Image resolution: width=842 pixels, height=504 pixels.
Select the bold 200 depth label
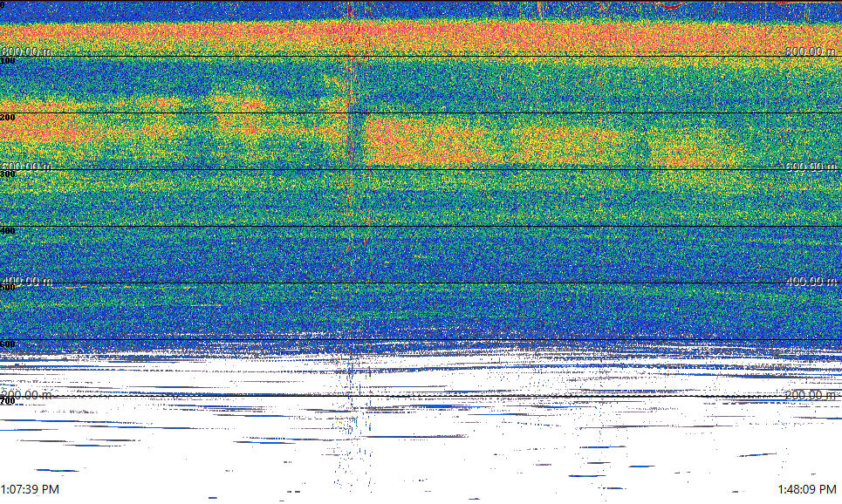[x=8, y=118]
